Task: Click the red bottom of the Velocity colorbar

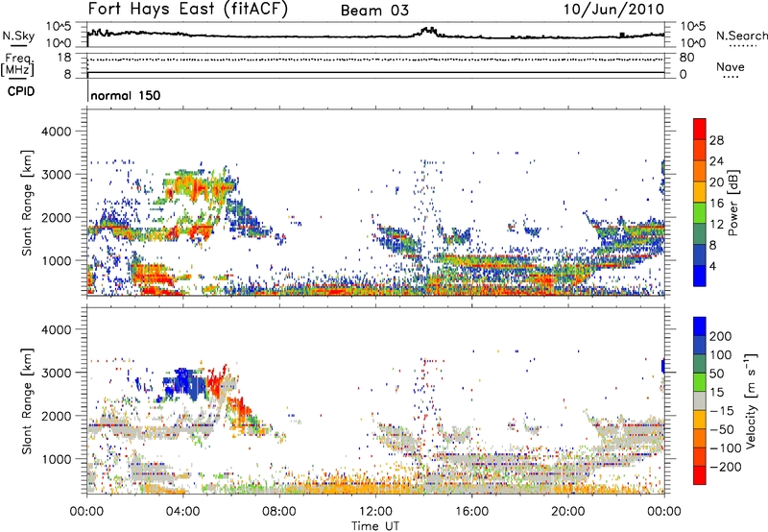Action: pyautogui.click(x=700, y=475)
